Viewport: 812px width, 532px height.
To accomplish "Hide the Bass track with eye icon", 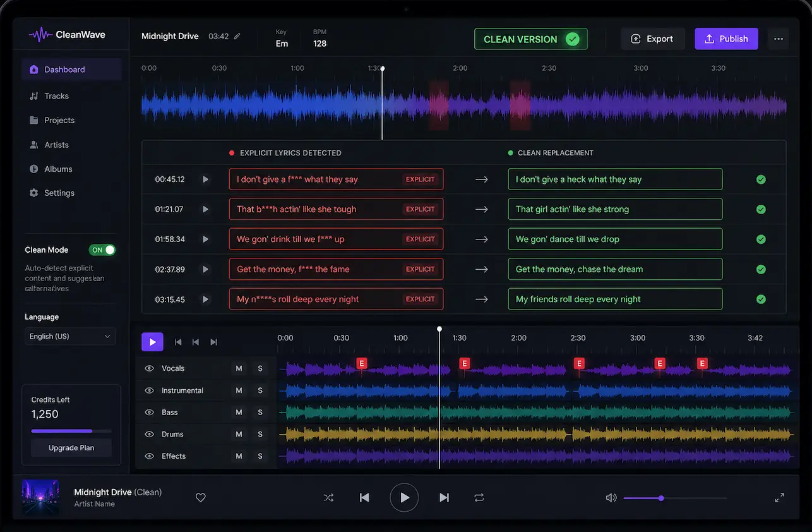I will point(150,413).
